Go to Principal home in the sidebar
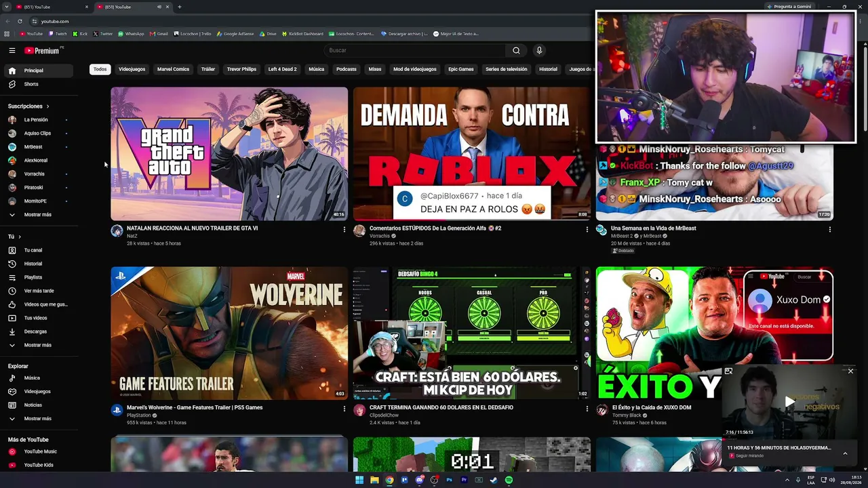 (38, 70)
